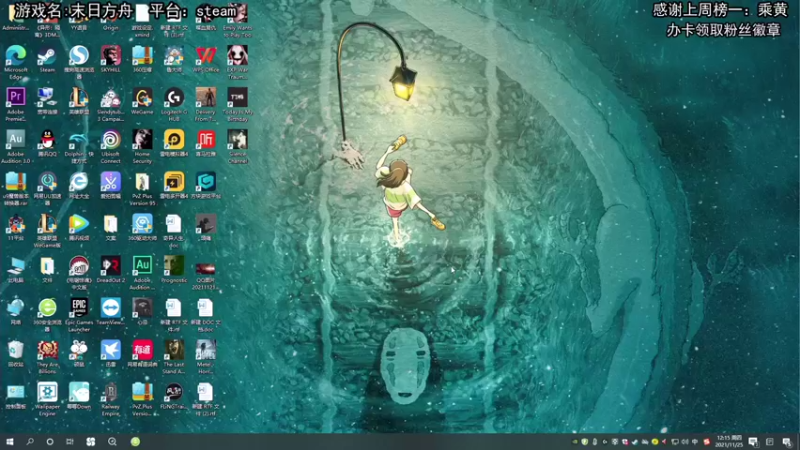Viewport: 800px width, 450px height.
Task: Launch the DreadOut 2 shortcut
Action: 110,269
